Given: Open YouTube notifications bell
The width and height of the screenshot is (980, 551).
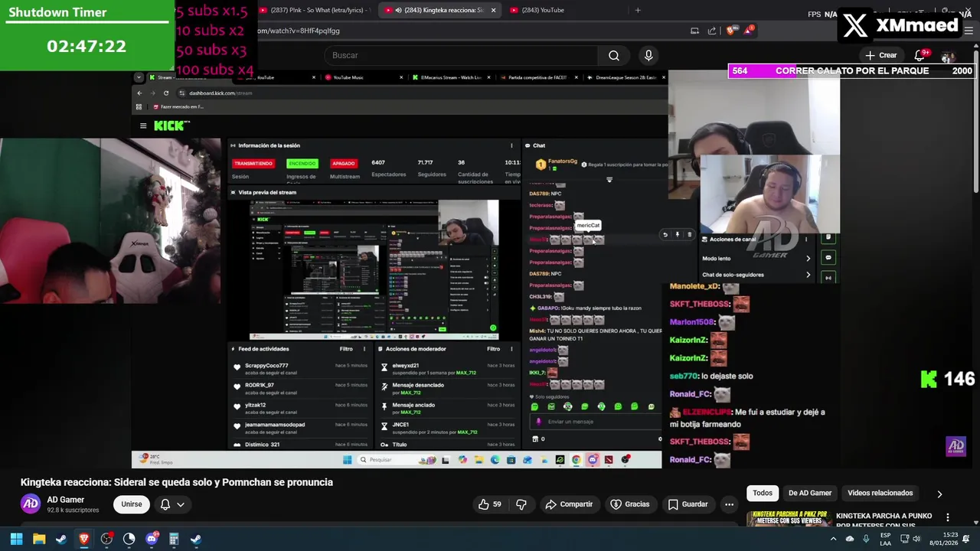Looking at the screenshot, I should click(x=920, y=55).
